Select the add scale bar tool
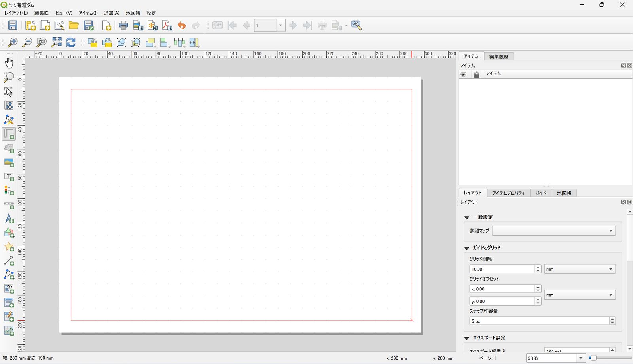633x364 pixels. coord(9,205)
